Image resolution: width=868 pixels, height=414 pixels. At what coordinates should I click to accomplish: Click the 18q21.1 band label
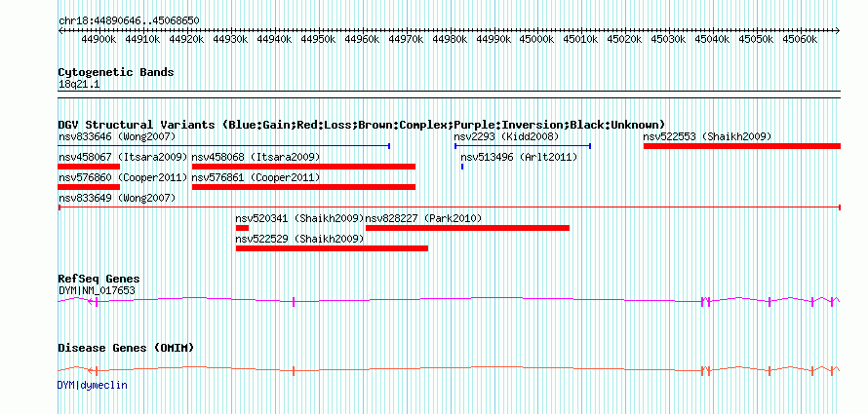[x=79, y=85]
